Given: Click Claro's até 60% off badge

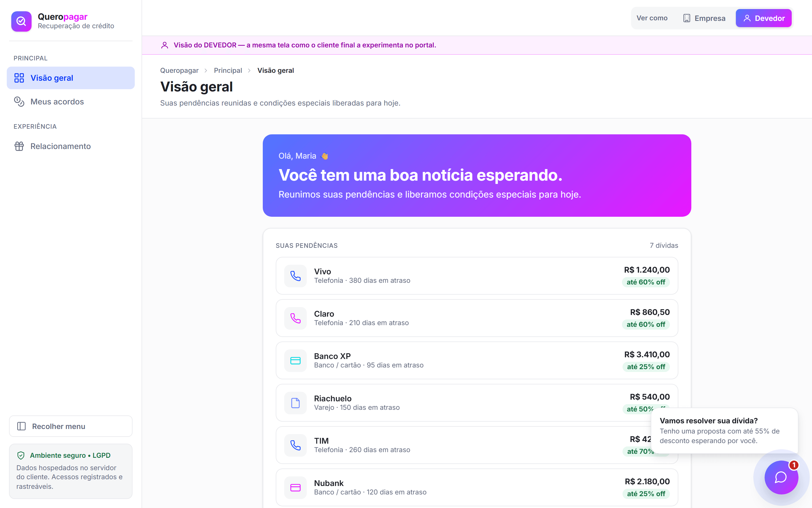Looking at the screenshot, I should (x=646, y=325).
